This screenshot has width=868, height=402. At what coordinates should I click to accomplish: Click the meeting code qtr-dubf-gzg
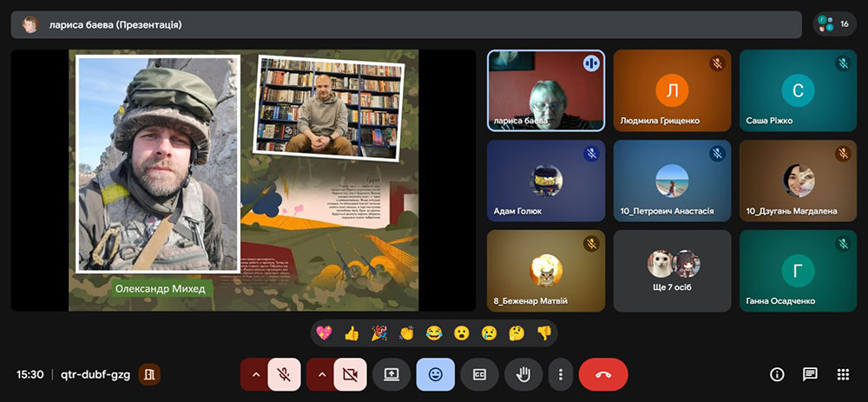[95, 374]
